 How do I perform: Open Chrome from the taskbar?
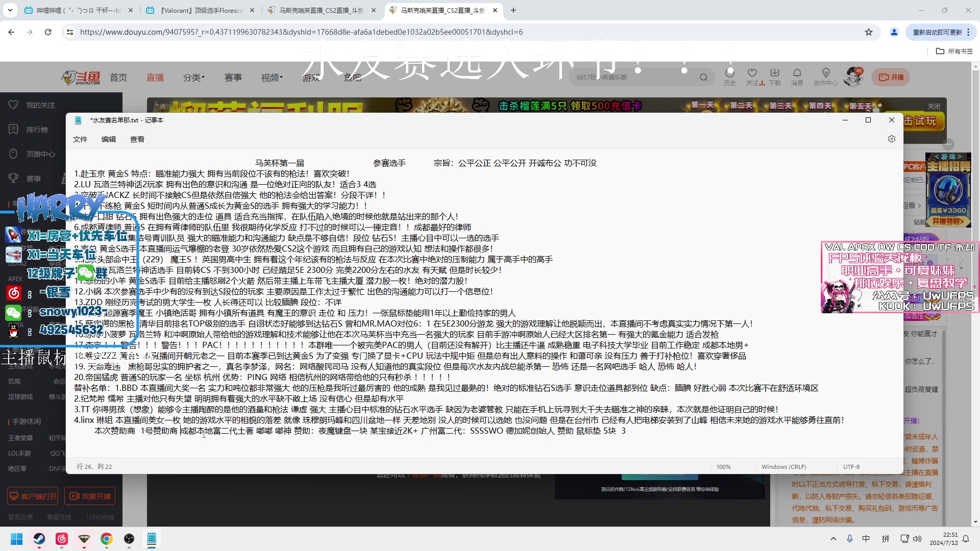tap(107, 539)
